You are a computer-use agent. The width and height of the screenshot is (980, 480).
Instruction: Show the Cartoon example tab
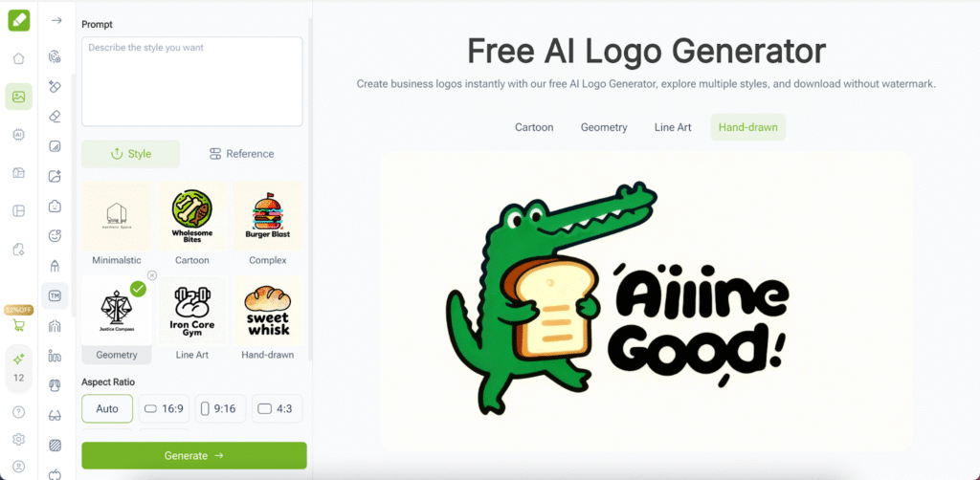click(534, 127)
